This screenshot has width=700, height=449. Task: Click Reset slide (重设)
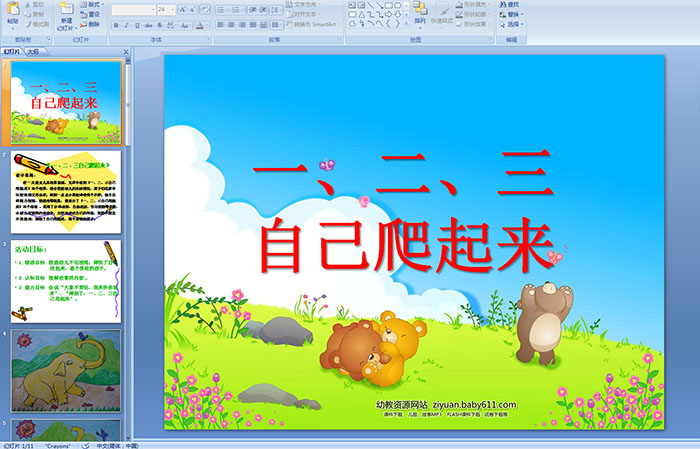pos(90,14)
